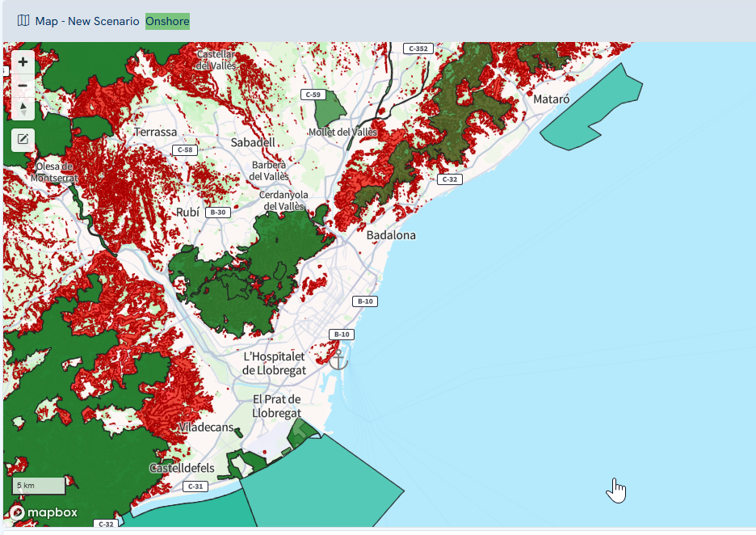Click the L'Hospitalet de Llobregat label
The image size is (756, 535).
(x=274, y=363)
